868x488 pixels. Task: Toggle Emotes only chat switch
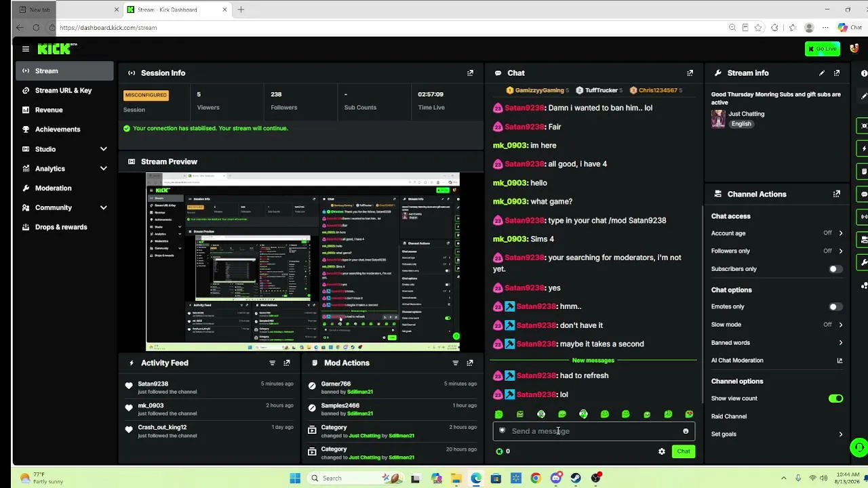tap(835, 307)
